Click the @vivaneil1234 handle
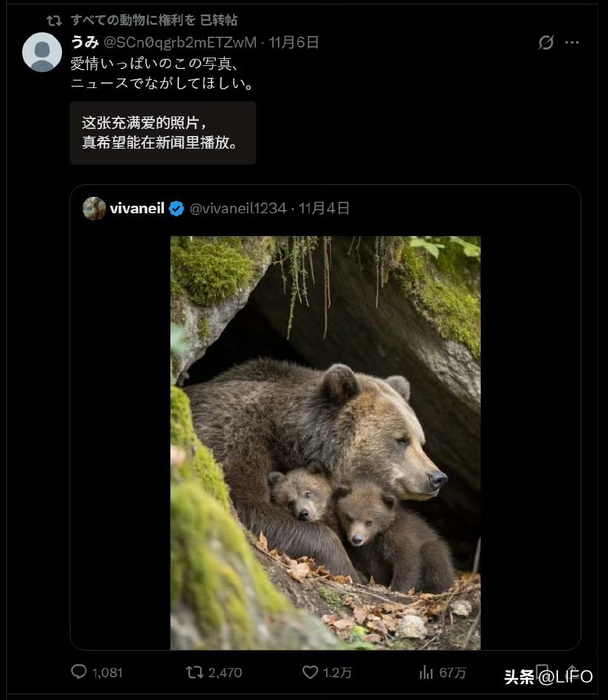Screen dimensions: 608x700 (238, 208)
